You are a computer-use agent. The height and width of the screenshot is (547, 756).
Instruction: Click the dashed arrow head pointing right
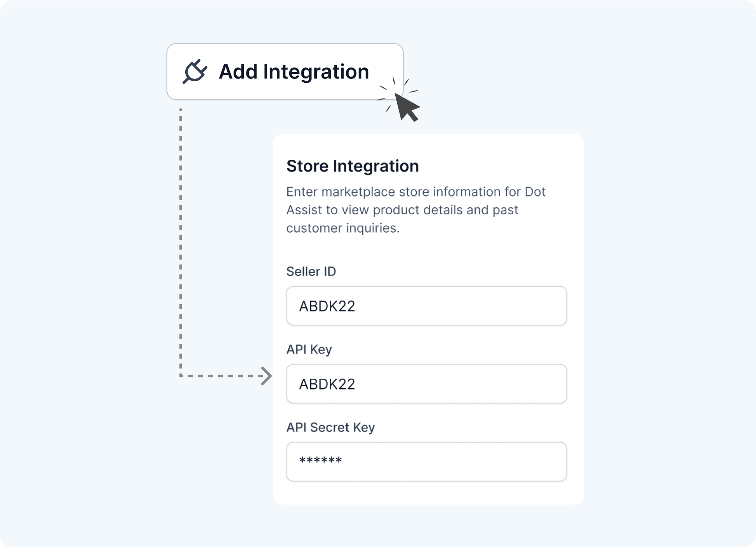pos(267,376)
